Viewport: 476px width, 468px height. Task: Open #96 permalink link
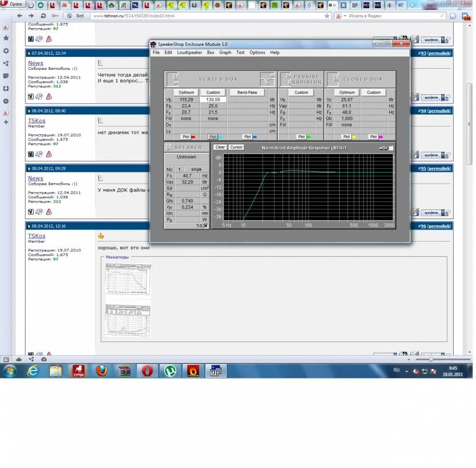click(x=434, y=226)
